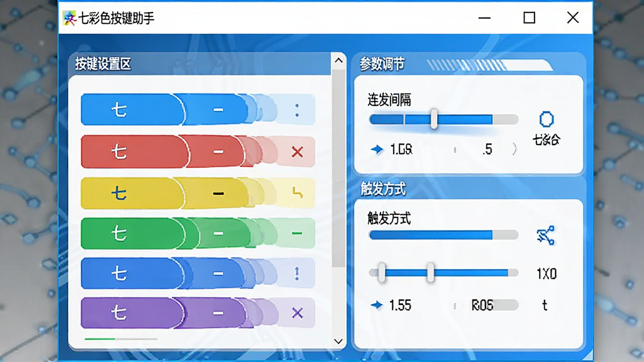The height and width of the screenshot is (362, 644).
Task: Click the black minus on the yellow row
Action: click(218, 194)
